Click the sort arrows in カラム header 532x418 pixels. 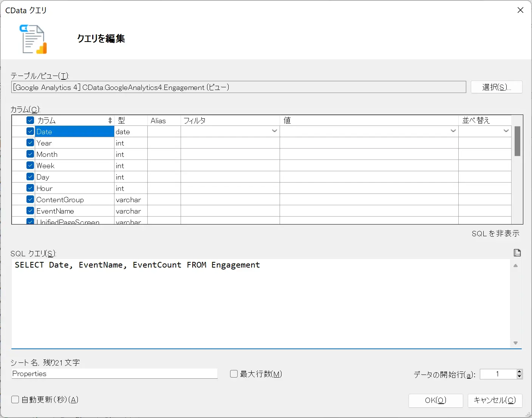pos(110,120)
